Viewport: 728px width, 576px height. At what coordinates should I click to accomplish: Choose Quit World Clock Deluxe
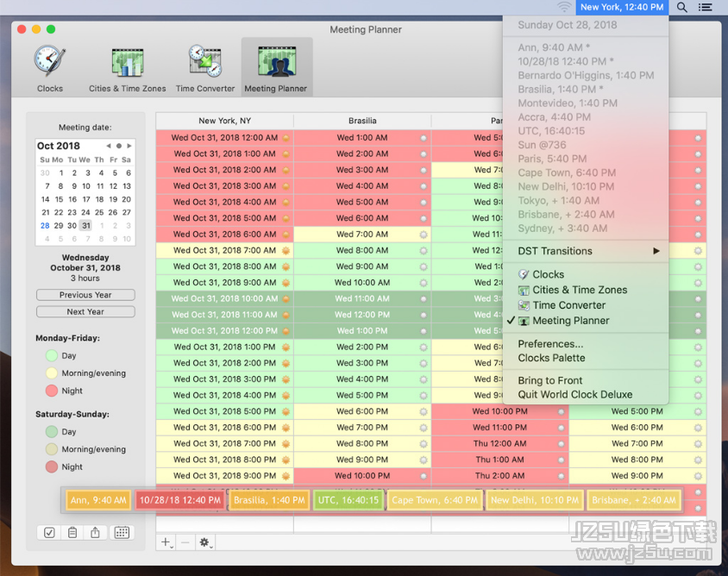(586, 395)
